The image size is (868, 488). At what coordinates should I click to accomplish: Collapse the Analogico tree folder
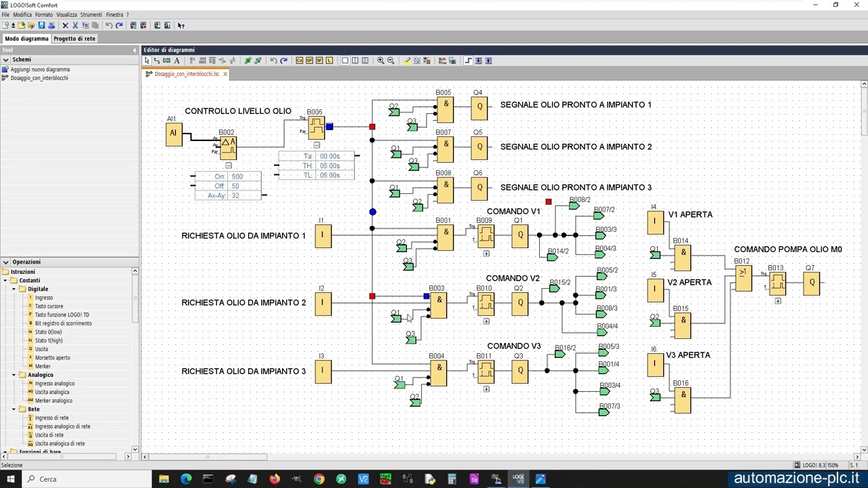(14, 375)
